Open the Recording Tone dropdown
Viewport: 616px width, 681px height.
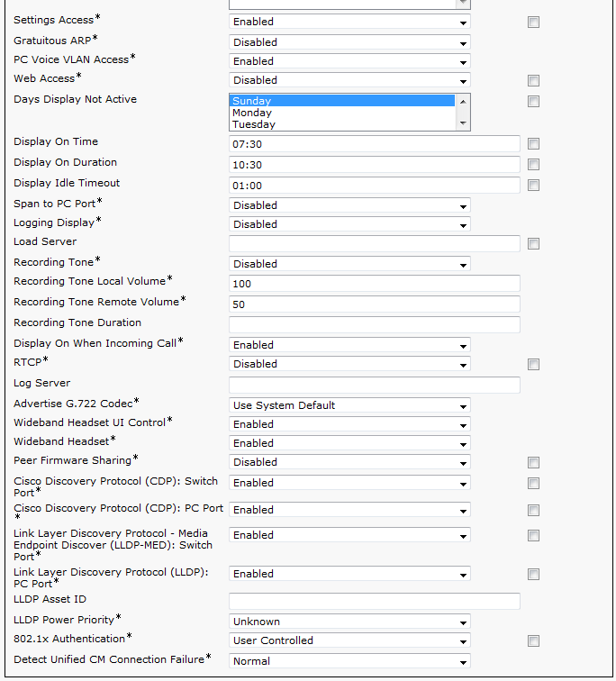(349, 264)
